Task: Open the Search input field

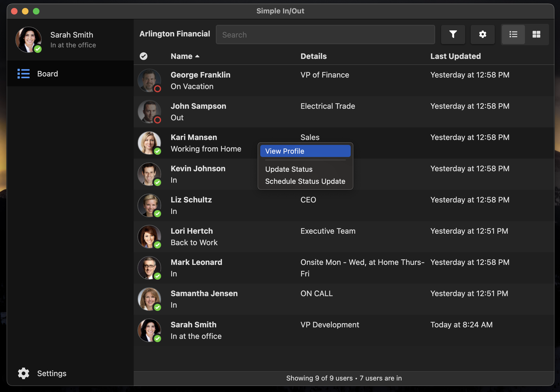Action: (x=325, y=34)
